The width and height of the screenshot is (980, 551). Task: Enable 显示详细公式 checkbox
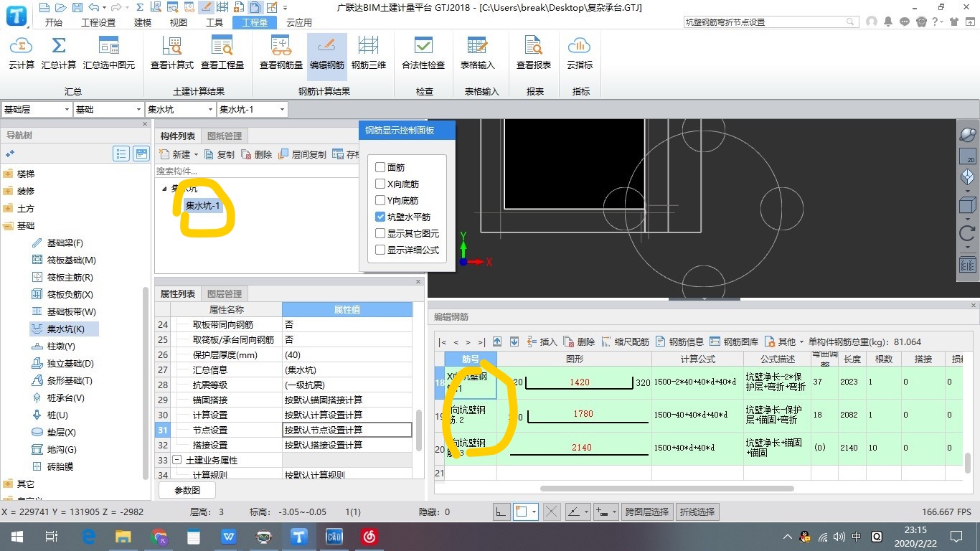380,250
